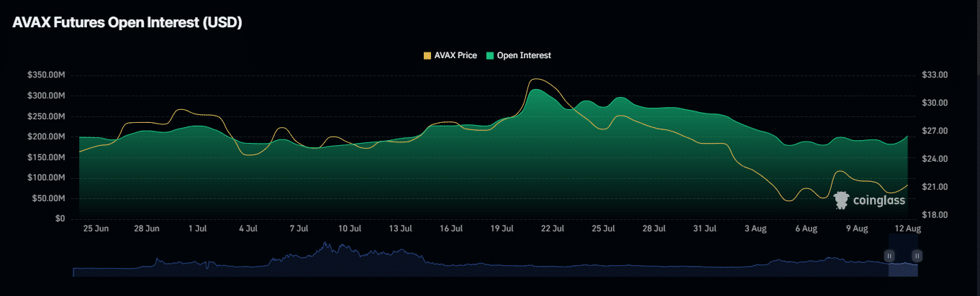Click the 22 Jul date label
The height and width of the screenshot is (296, 980).
point(553,228)
